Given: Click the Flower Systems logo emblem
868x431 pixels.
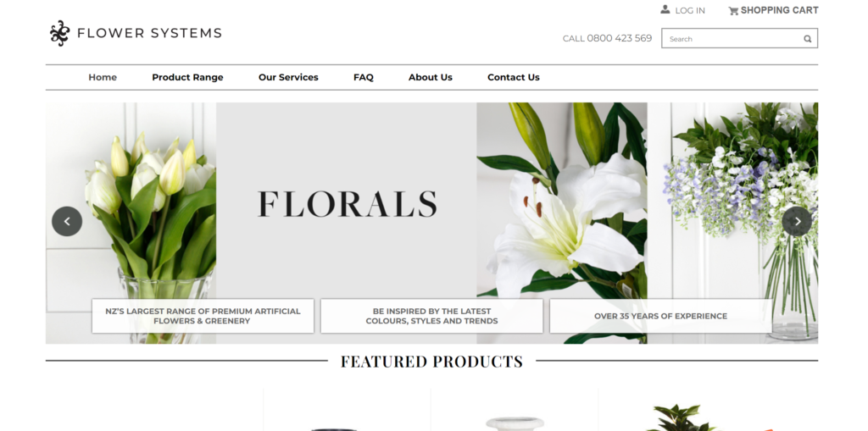Looking at the screenshot, I should (60, 33).
